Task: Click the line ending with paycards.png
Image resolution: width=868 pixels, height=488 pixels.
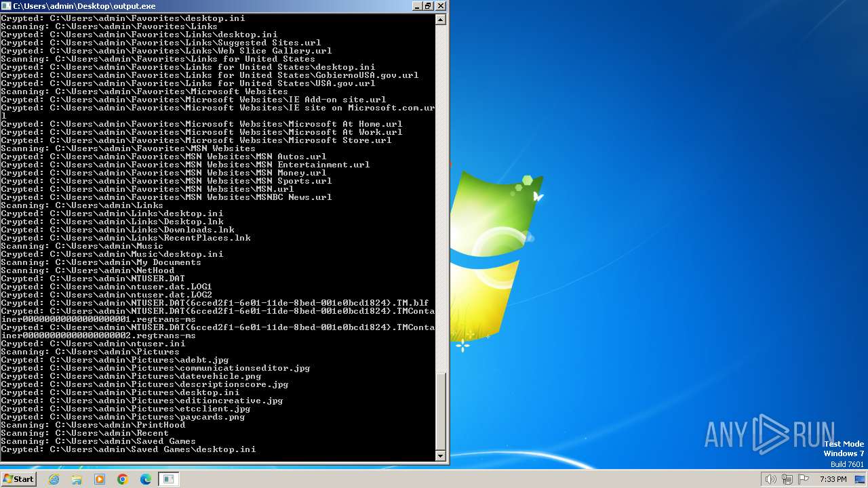Action: point(123,417)
